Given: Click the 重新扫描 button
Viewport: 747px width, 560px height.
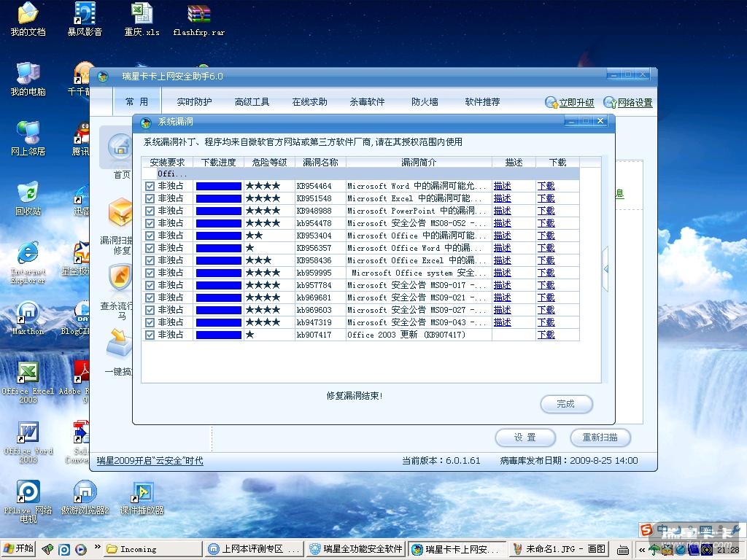Looking at the screenshot, I should tap(600, 437).
